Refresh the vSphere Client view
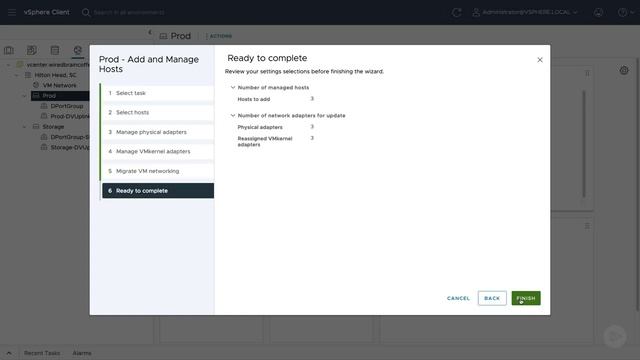The height and width of the screenshot is (360, 640). point(456,12)
